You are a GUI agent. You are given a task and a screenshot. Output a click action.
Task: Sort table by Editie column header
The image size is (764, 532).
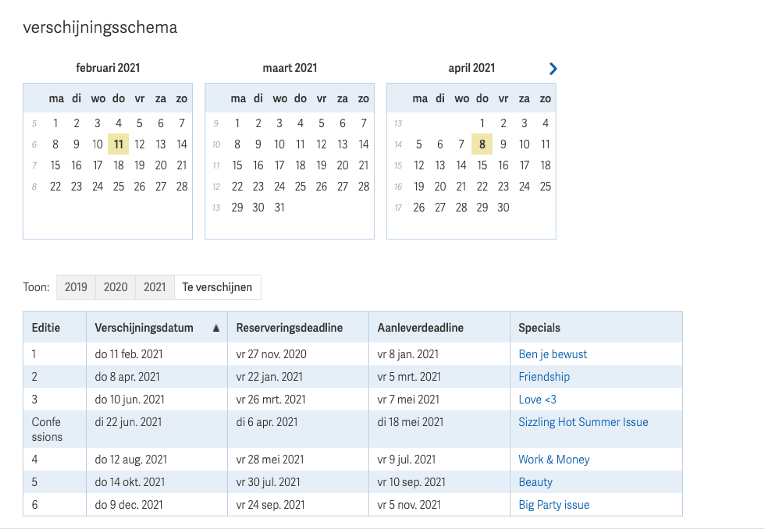coord(46,328)
